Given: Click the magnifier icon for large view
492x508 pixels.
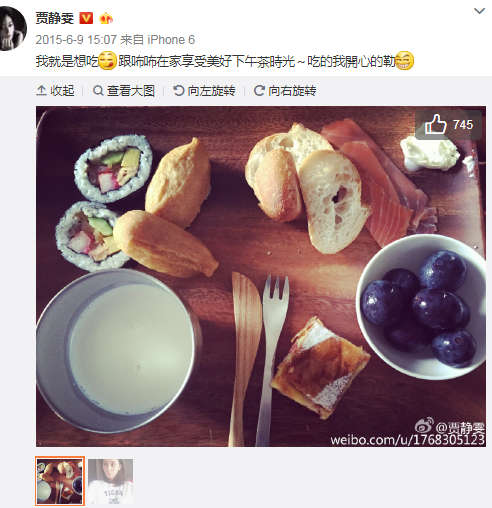Looking at the screenshot, I should [98, 90].
